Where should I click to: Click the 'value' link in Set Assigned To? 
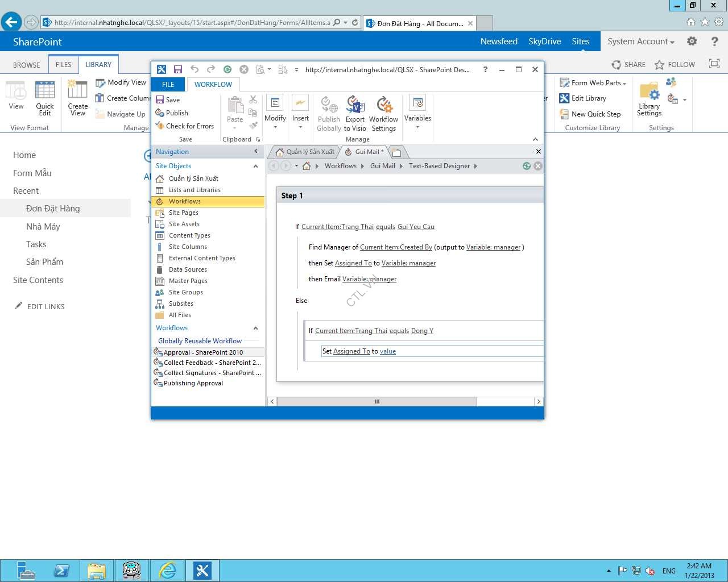coord(388,351)
